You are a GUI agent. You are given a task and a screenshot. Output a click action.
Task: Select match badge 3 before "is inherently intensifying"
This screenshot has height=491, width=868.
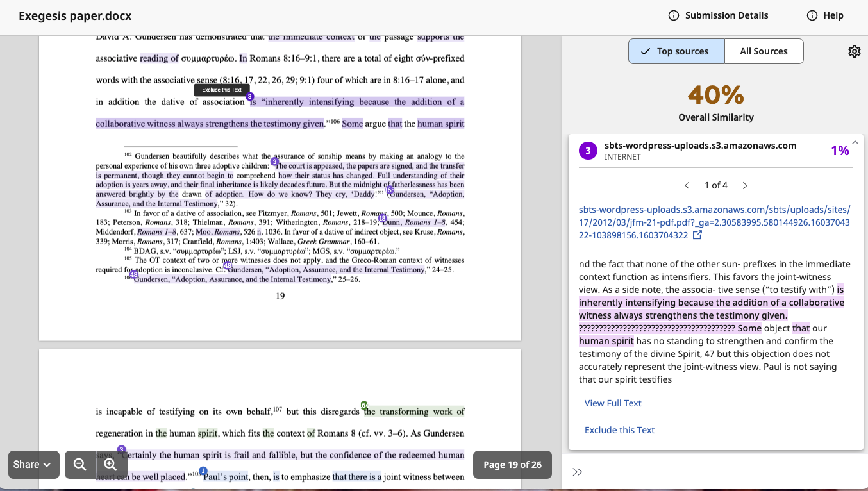pos(250,96)
